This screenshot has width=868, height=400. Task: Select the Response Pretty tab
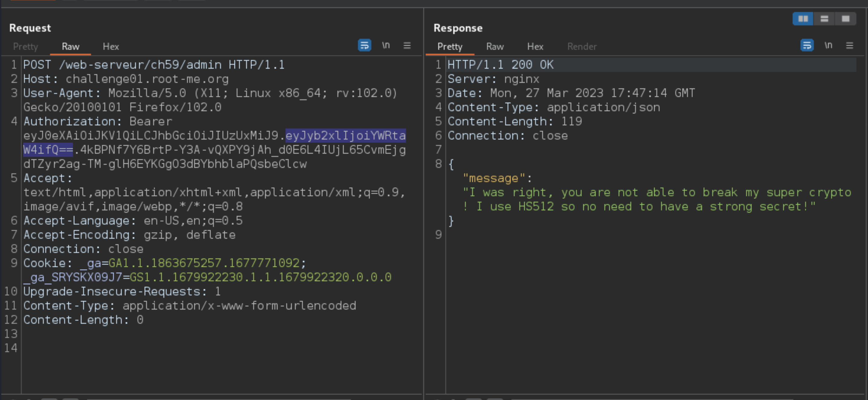450,46
